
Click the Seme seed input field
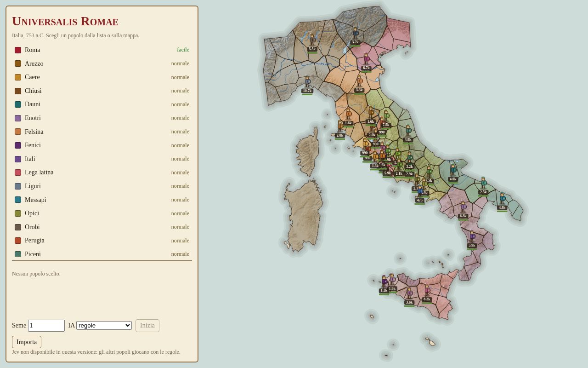point(46,326)
